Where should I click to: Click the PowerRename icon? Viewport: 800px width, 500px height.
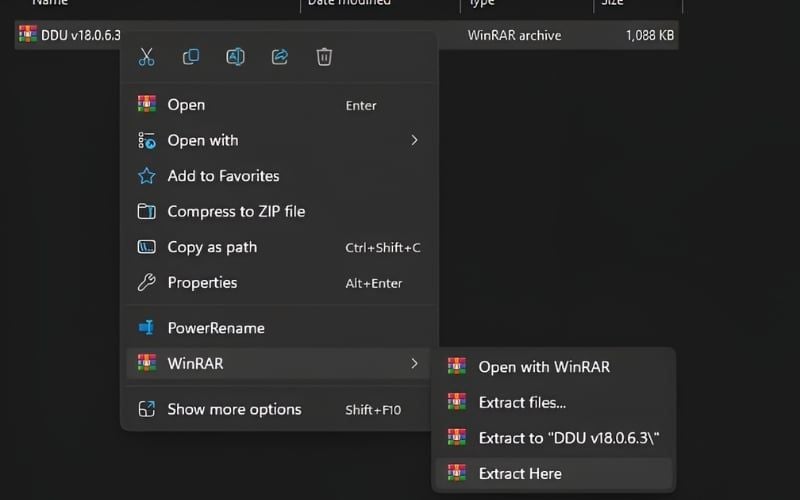coord(147,328)
